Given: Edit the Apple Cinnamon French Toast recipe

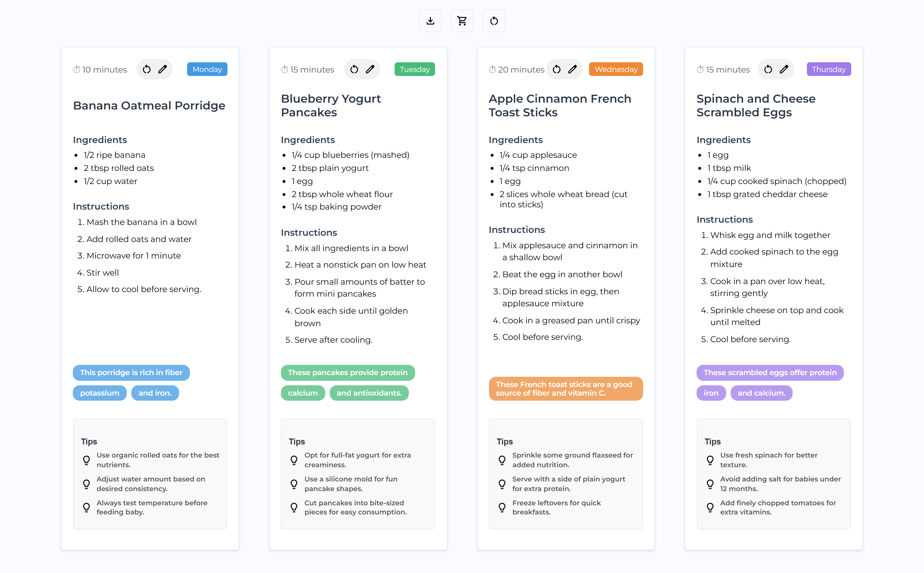Looking at the screenshot, I should 572,69.
